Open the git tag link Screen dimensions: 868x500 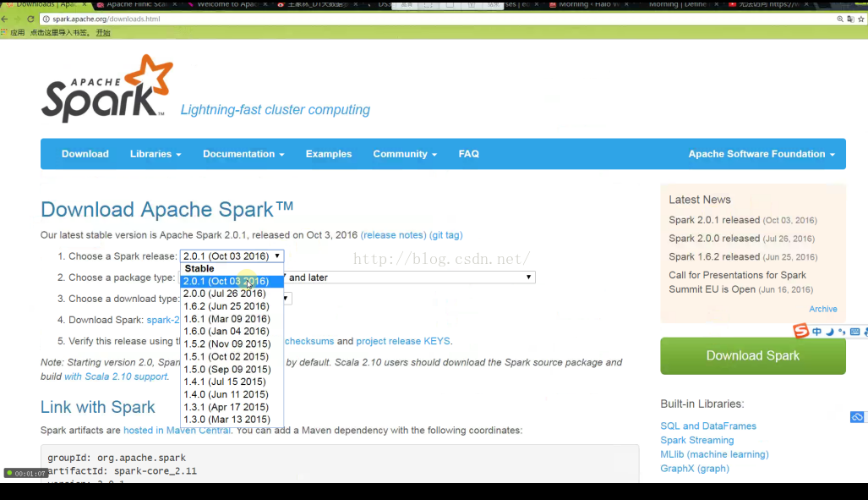click(x=446, y=235)
